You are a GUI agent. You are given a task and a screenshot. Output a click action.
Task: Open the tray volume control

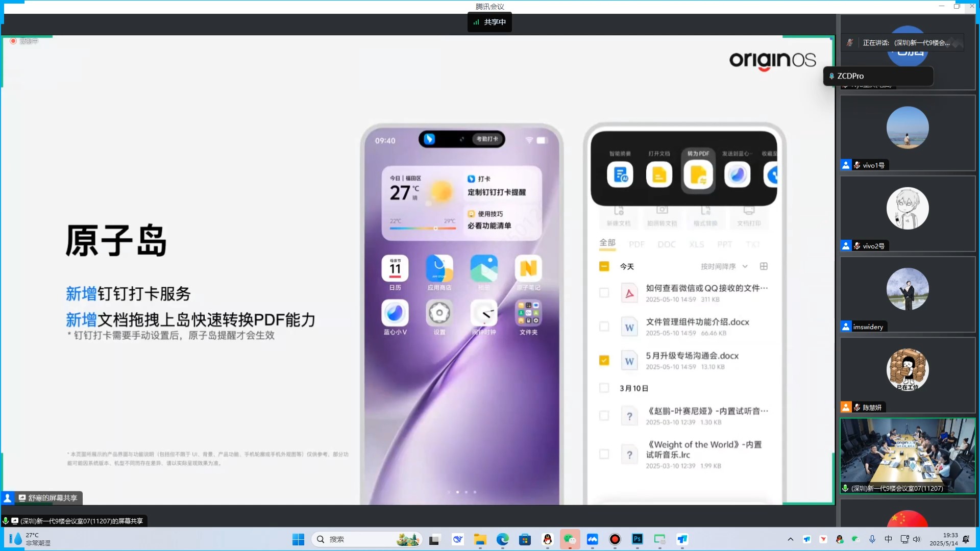917,539
